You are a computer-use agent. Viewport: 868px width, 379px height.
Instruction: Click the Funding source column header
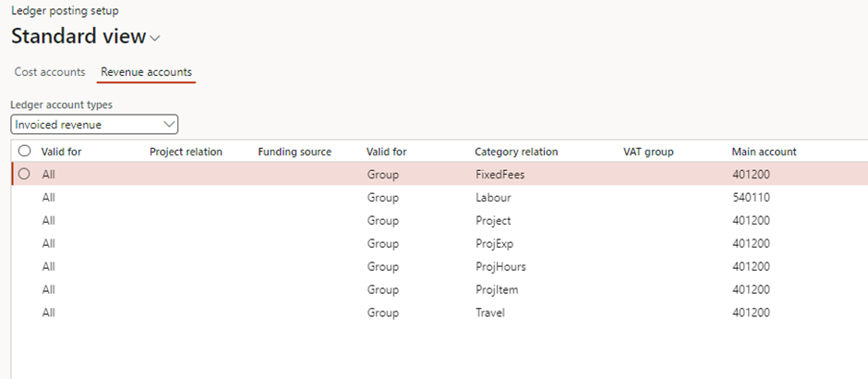(295, 152)
